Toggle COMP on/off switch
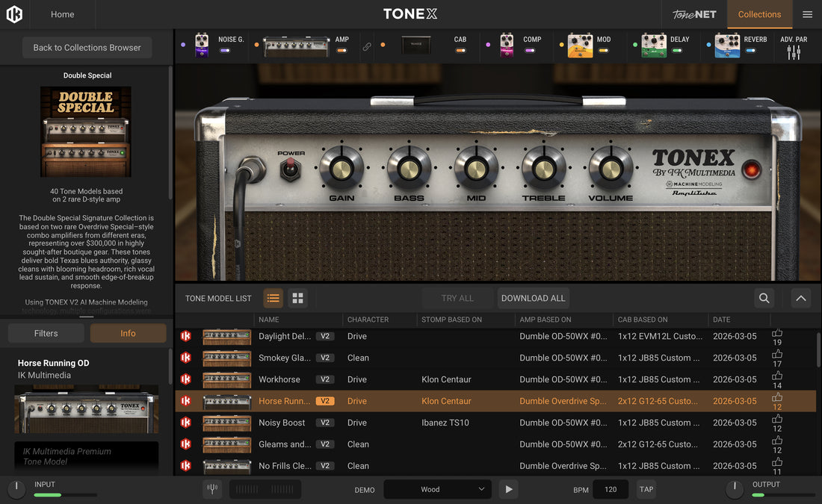The width and height of the screenshot is (822, 504). [x=530, y=51]
